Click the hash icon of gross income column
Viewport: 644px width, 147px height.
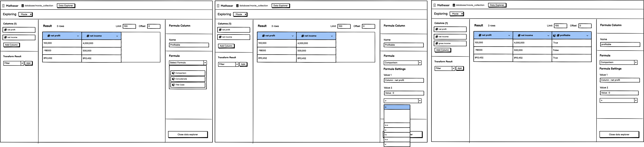[437, 43]
